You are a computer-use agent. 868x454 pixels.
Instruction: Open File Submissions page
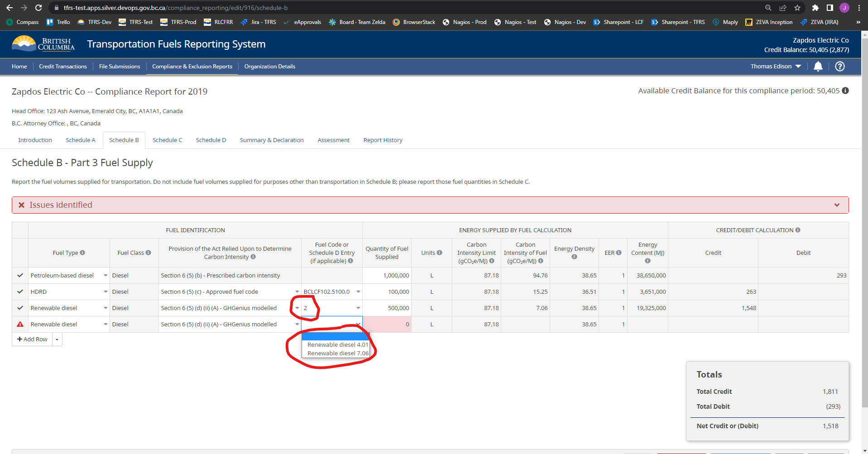tap(120, 67)
